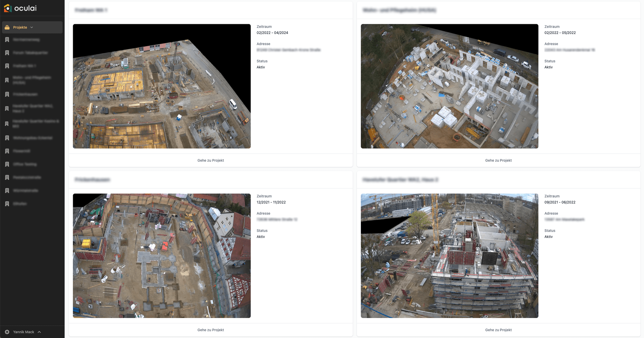Open "Gehe zu Projekt" on the bottom-left project card
Image resolution: width=644 pixels, height=338 pixels.
211,330
